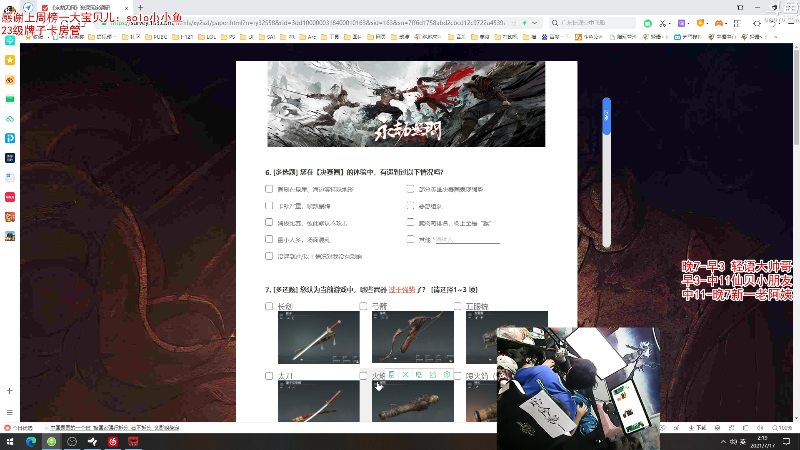800x450 pixels.
Task: Click the 其他 text input field
Action: (x=467, y=239)
